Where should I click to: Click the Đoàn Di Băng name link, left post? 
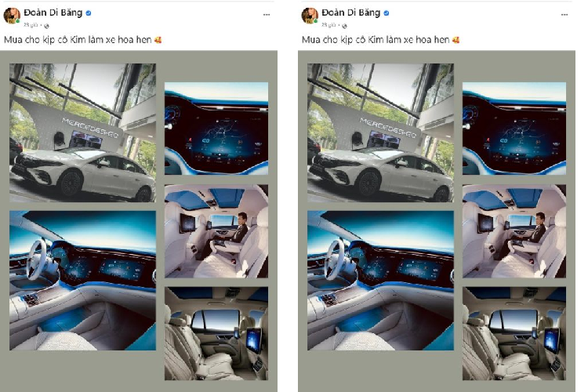pos(53,13)
